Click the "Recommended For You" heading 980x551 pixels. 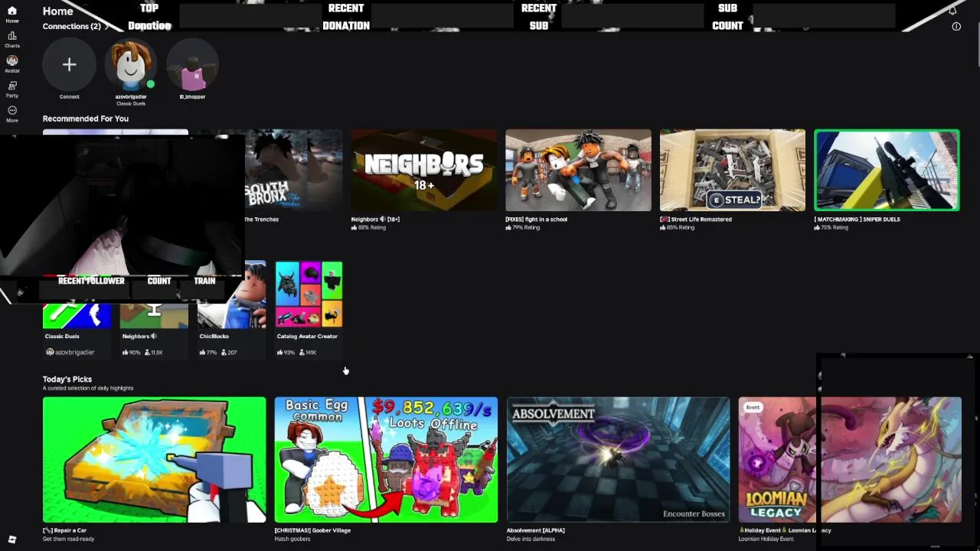tap(85, 119)
